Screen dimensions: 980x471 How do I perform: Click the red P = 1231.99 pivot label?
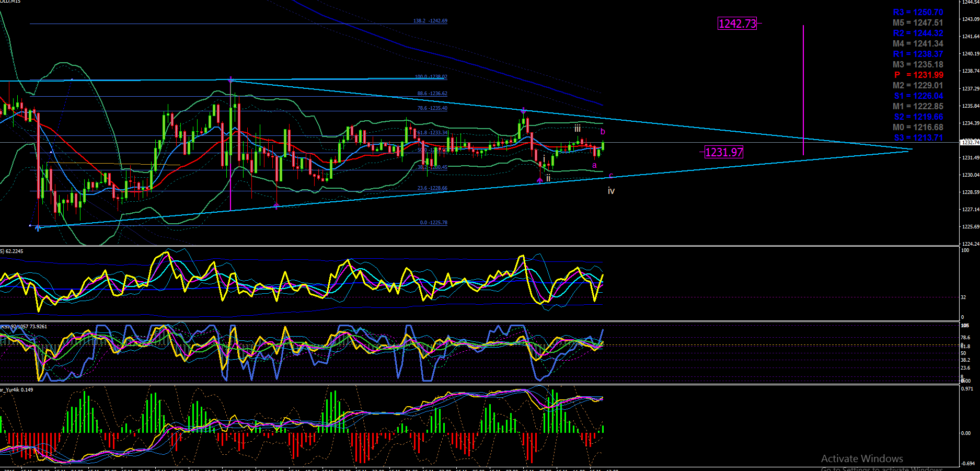point(919,75)
